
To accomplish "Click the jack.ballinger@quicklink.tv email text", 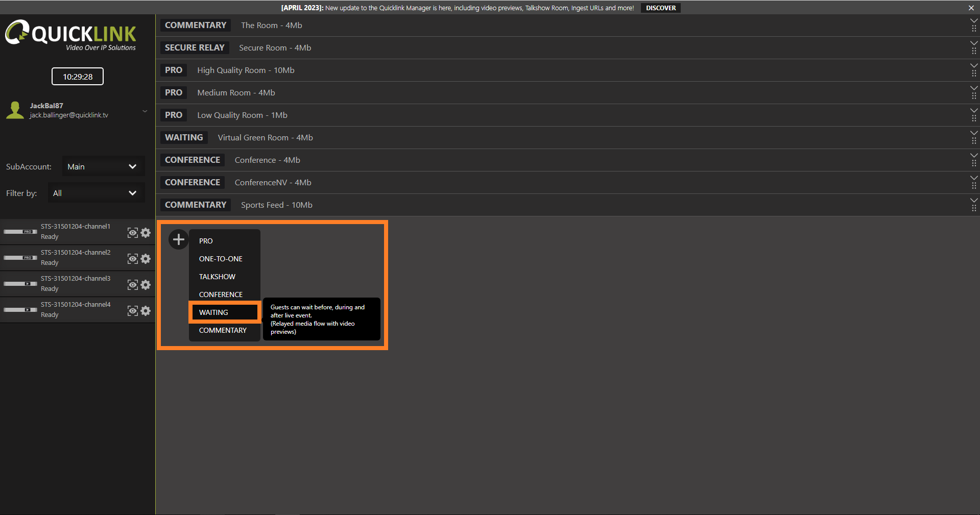I will 69,115.
